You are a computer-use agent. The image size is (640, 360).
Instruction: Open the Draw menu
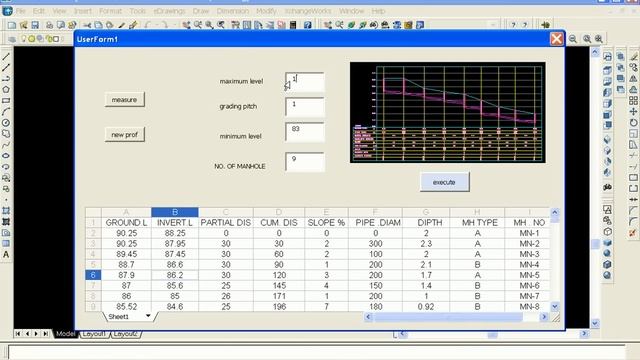point(201,11)
